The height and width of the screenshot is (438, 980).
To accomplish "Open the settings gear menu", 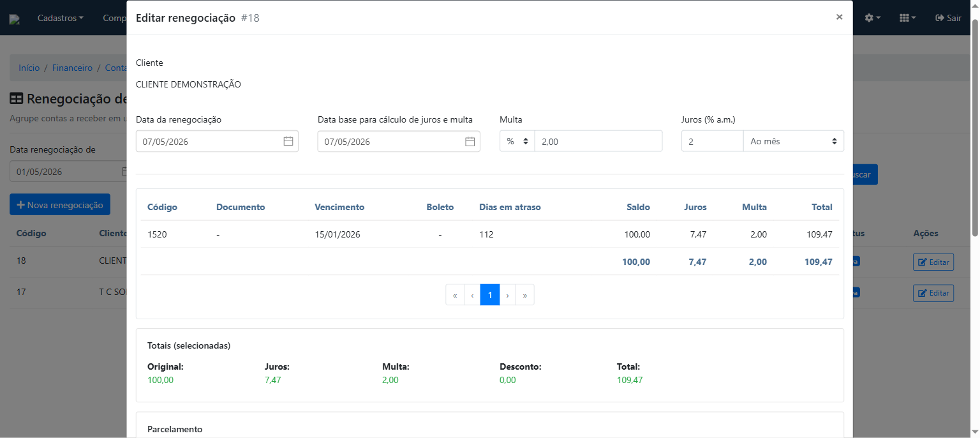I will (872, 18).
